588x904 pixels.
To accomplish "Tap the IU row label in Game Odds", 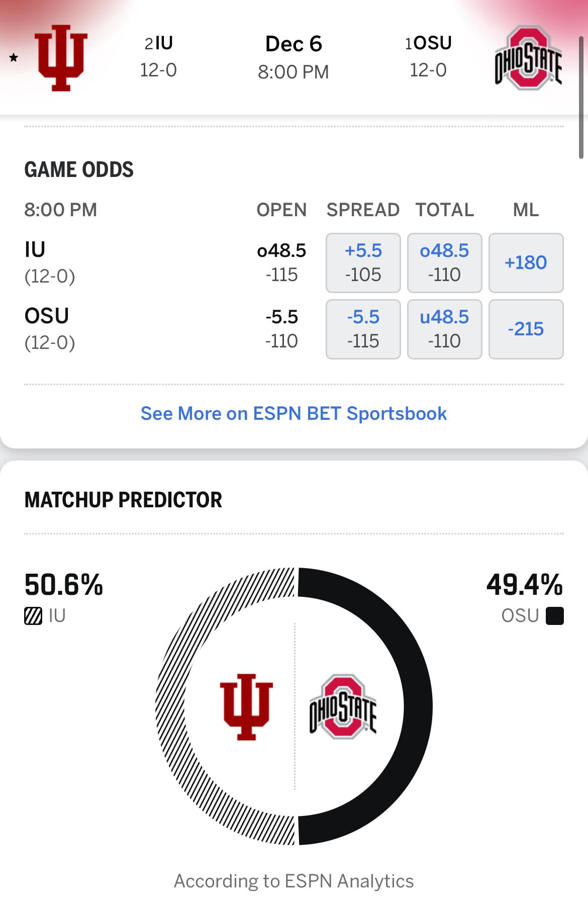I will [x=35, y=250].
